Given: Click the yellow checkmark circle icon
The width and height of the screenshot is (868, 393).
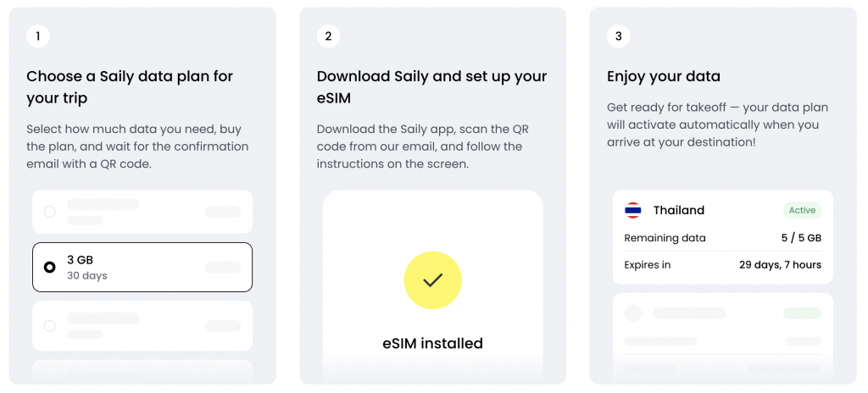Looking at the screenshot, I should (x=433, y=280).
